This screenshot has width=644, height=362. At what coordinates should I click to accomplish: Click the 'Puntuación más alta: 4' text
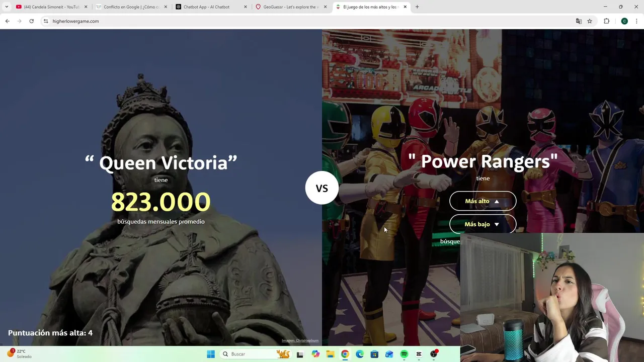coord(50,333)
